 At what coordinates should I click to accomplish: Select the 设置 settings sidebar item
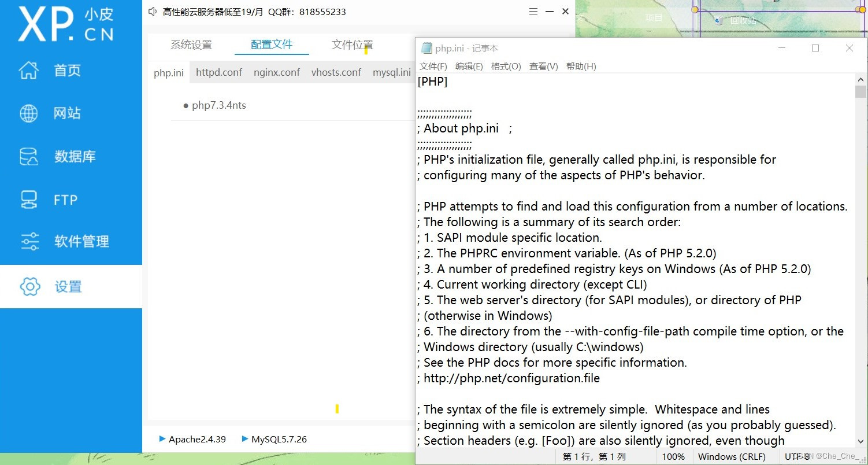[x=71, y=286]
